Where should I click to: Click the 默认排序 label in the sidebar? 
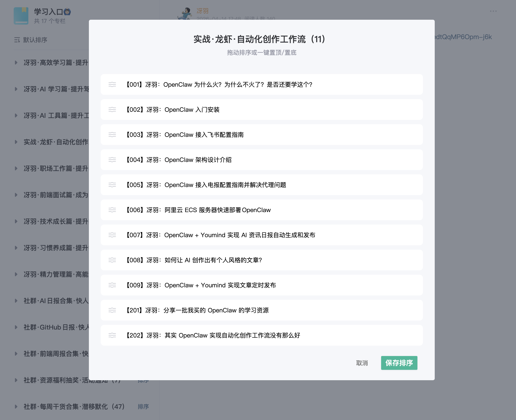point(35,40)
